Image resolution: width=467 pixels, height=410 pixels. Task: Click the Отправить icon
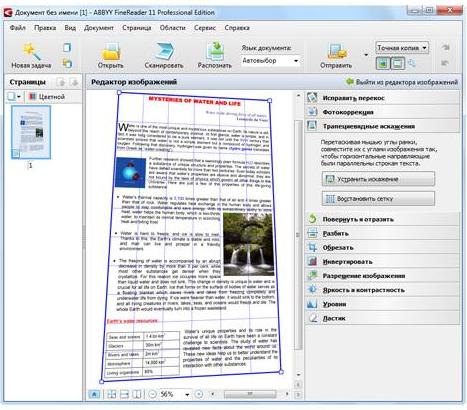click(336, 52)
